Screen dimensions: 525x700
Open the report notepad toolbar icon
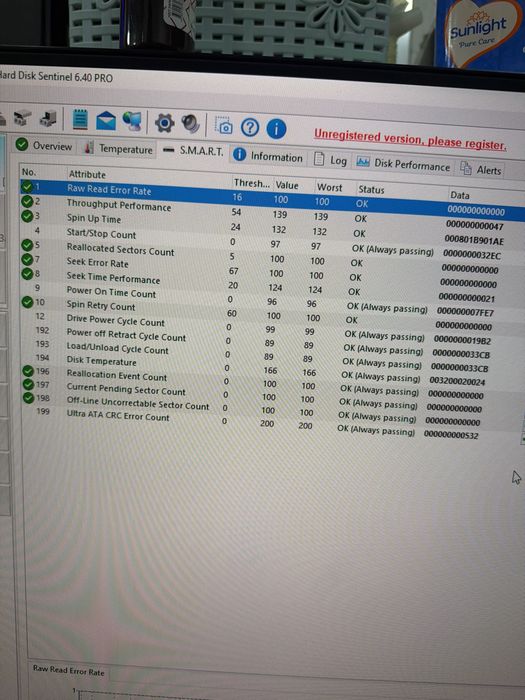(x=80, y=119)
